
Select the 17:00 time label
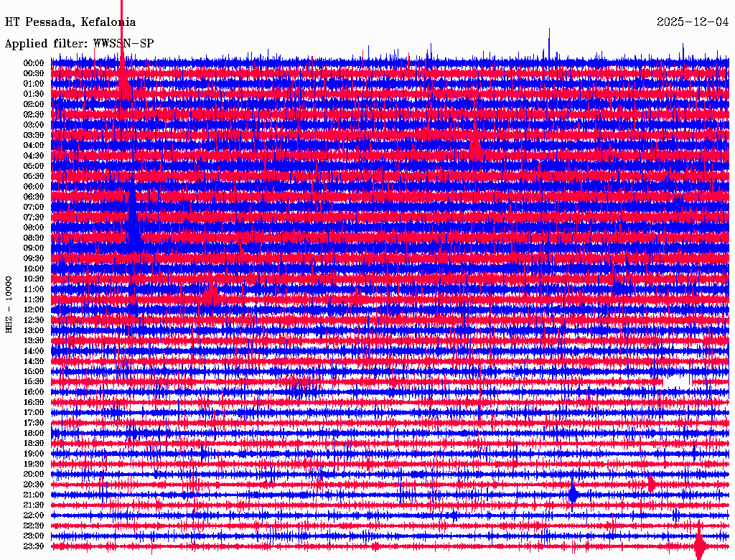coord(34,412)
